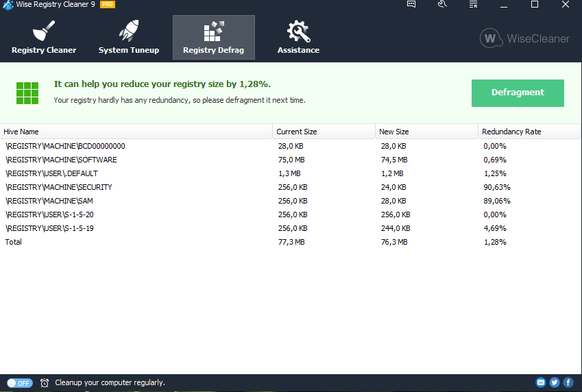Click the Wise Registry Cleaner app icon
The height and width of the screenshot is (392, 582).
tap(8, 5)
